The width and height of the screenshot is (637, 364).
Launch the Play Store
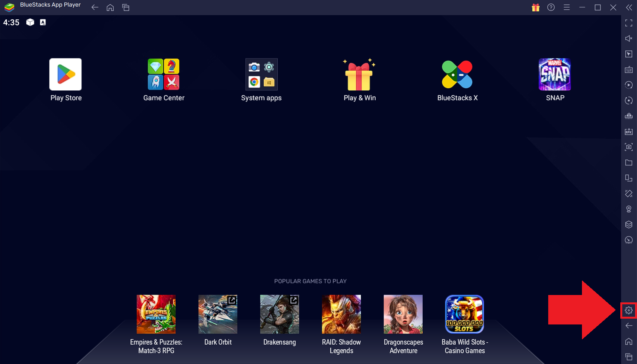pyautogui.click(x=65, y=74)
